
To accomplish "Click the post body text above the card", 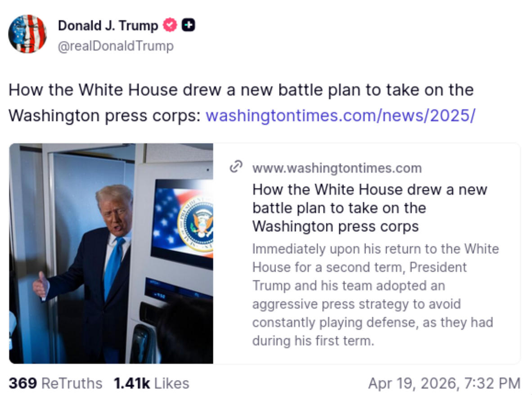I will (x=242, y=103).
